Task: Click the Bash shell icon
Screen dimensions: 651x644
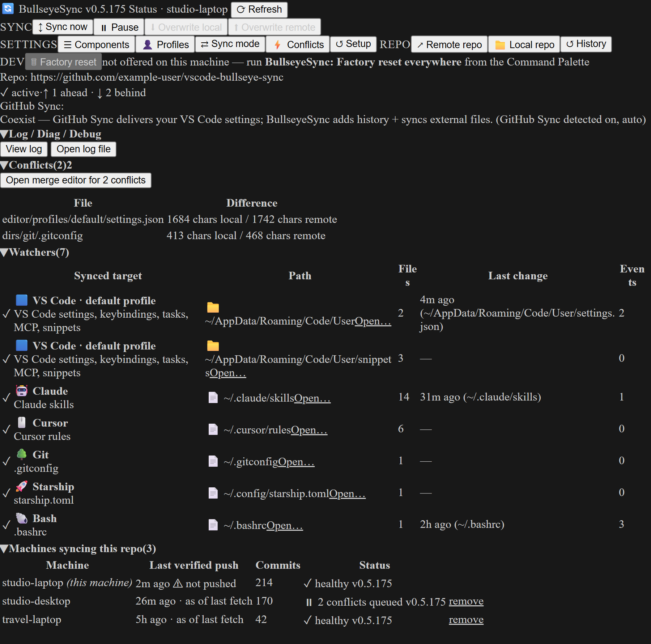Action: pyautogui.click(x=22, y=518)
